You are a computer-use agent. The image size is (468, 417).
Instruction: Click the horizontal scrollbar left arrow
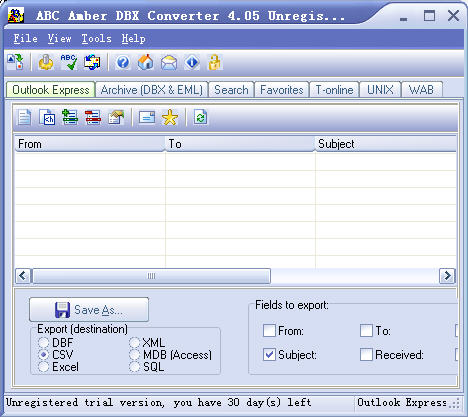click(x=23, y=276)
